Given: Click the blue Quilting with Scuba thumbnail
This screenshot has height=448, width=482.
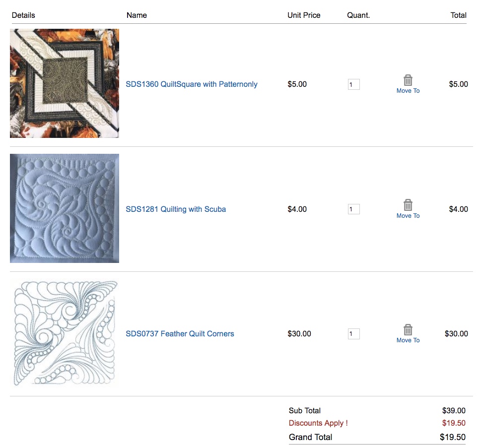Looking at the screenshot, I should tap(65, 208).
